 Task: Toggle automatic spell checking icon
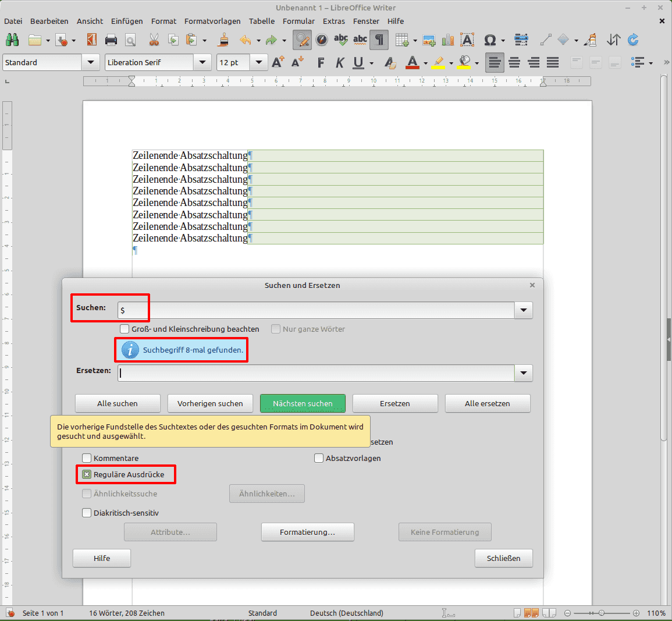point(360,40)
